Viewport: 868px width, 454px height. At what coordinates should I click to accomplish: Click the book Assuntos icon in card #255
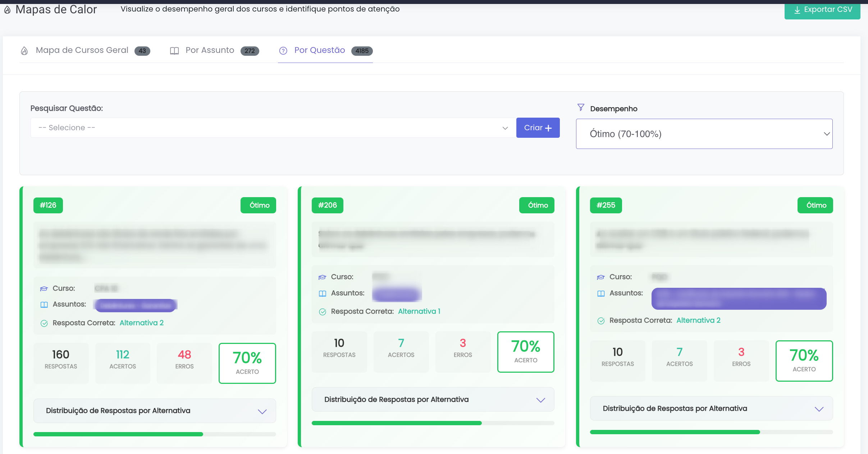[x=601, y=294]
